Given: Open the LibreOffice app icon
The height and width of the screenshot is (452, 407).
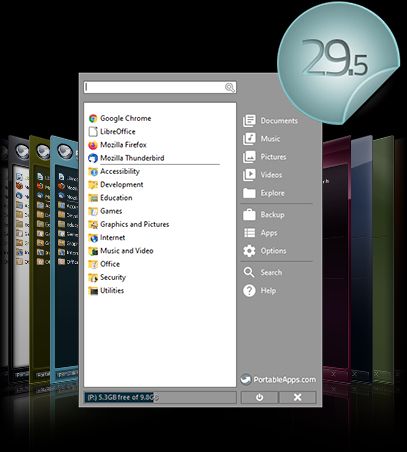Looking at the screenshot, I should (93, 132).
